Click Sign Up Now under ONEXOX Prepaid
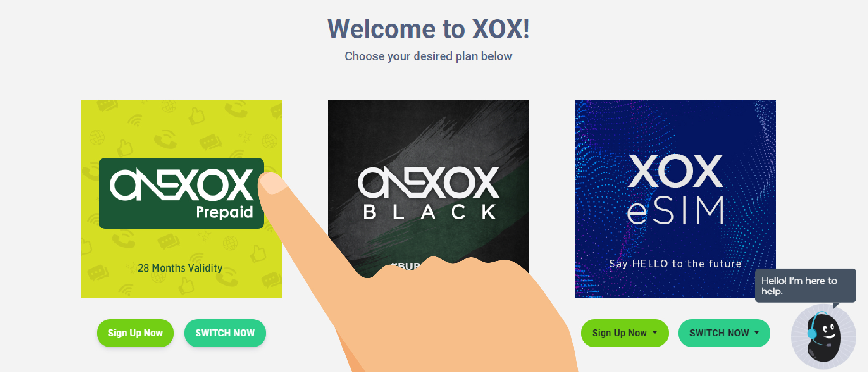 (x=135, y=333)
